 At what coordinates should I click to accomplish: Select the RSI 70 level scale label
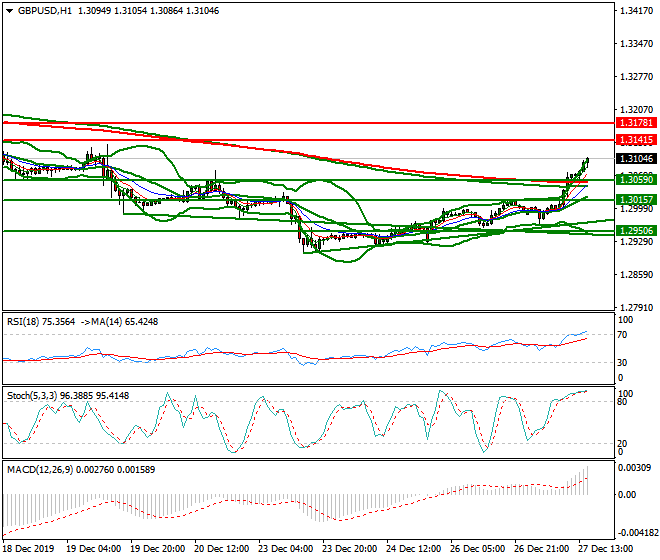click(x=622, y=335)
